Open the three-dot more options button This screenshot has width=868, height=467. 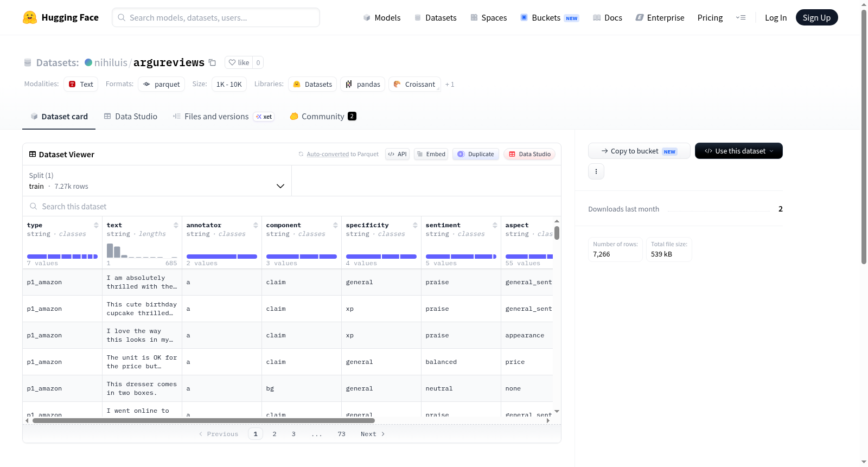point(596,171)
